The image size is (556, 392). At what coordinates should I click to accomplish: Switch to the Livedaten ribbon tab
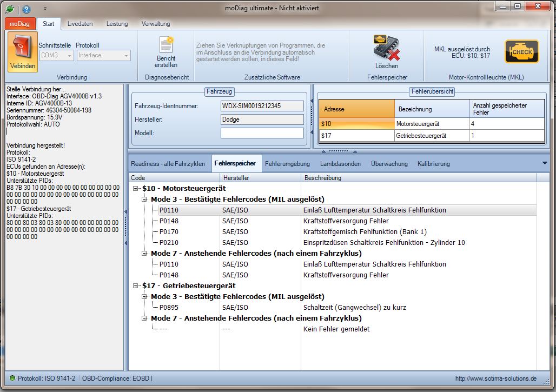pos(80,24)
